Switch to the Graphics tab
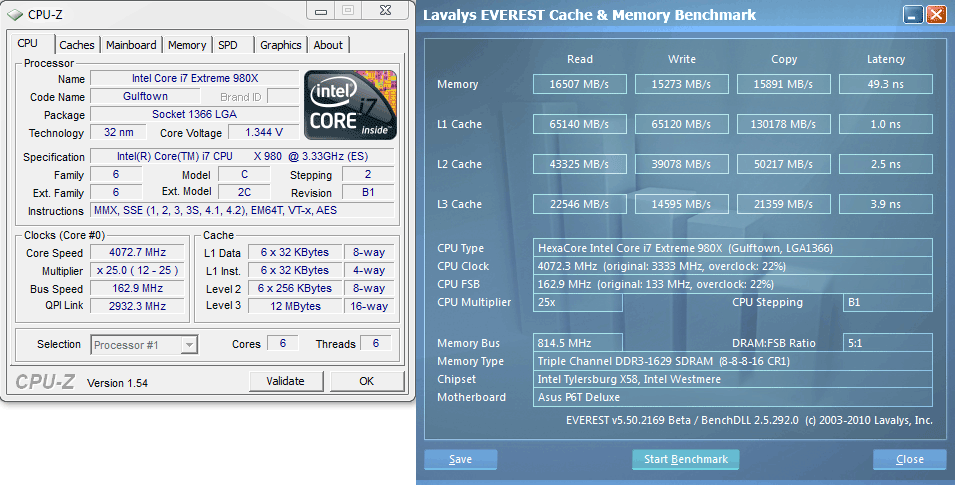 [x=281, y=45]
